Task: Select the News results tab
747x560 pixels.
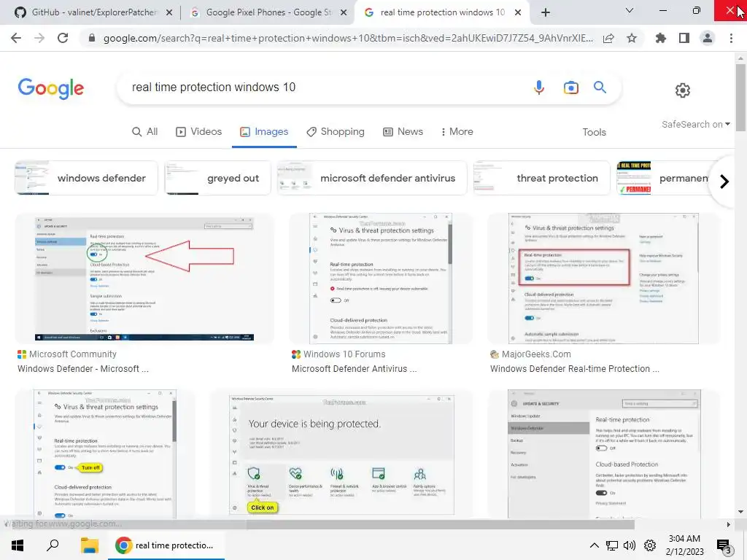Action: pyautogui.click(x=403, y=131)
